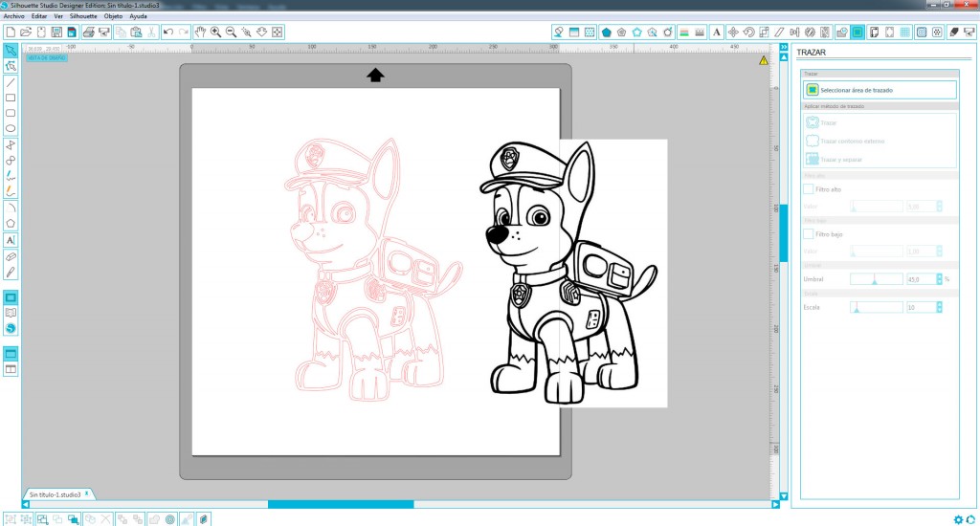Open preferences gear icon
The height and width of the screenshot is (526, 980).
point(958,519)
